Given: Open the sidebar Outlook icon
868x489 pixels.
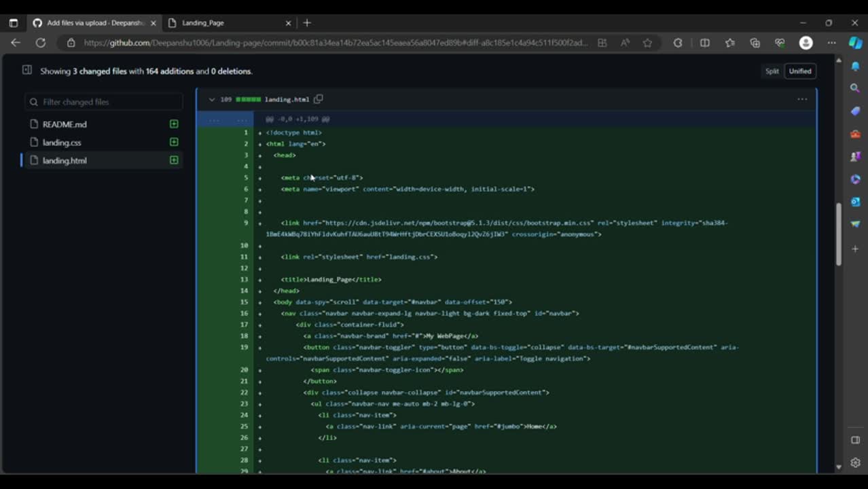Looking at the screenshot, I should pos(855,202).
